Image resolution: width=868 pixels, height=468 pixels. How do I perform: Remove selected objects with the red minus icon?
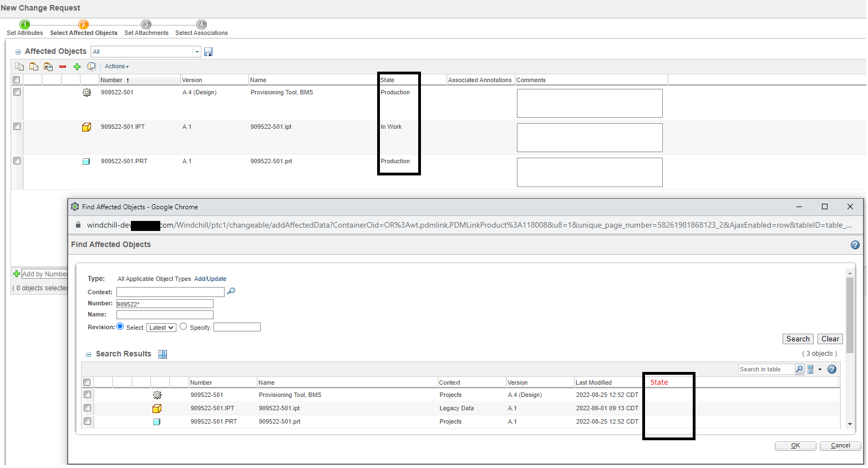63,66
